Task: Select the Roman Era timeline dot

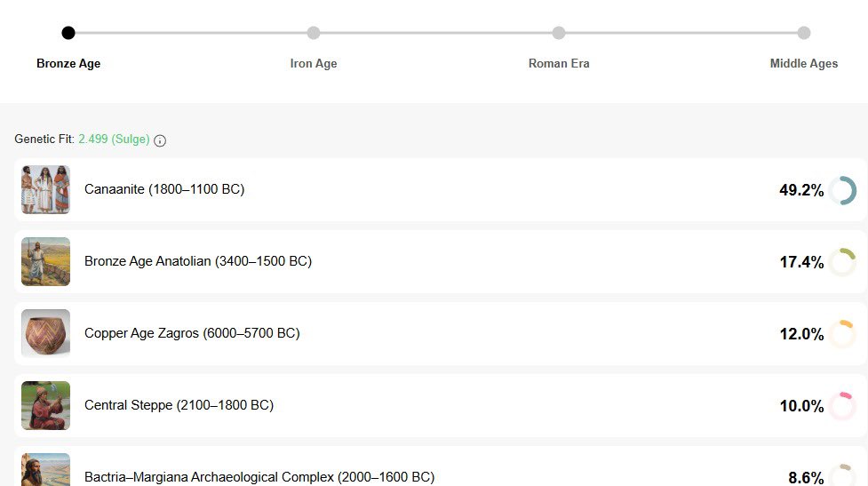Action: (559, 33)
